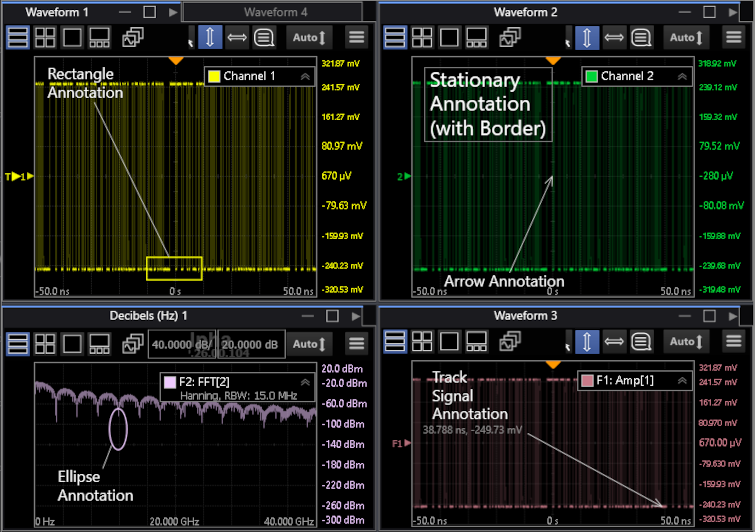The width and height of the screenshot is (755, 532).
Task: Collapse the F2: FFT[2] legend chevron
Action: click(x=304, y=382)
